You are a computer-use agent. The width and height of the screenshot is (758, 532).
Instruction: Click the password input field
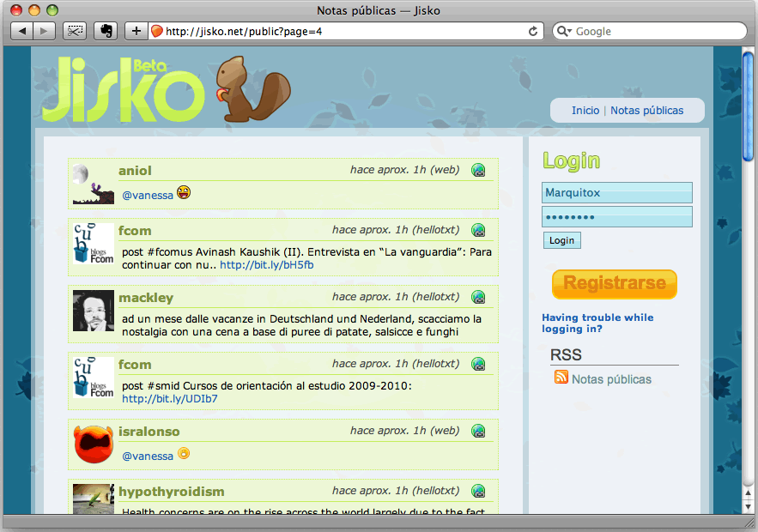(616, 217)
